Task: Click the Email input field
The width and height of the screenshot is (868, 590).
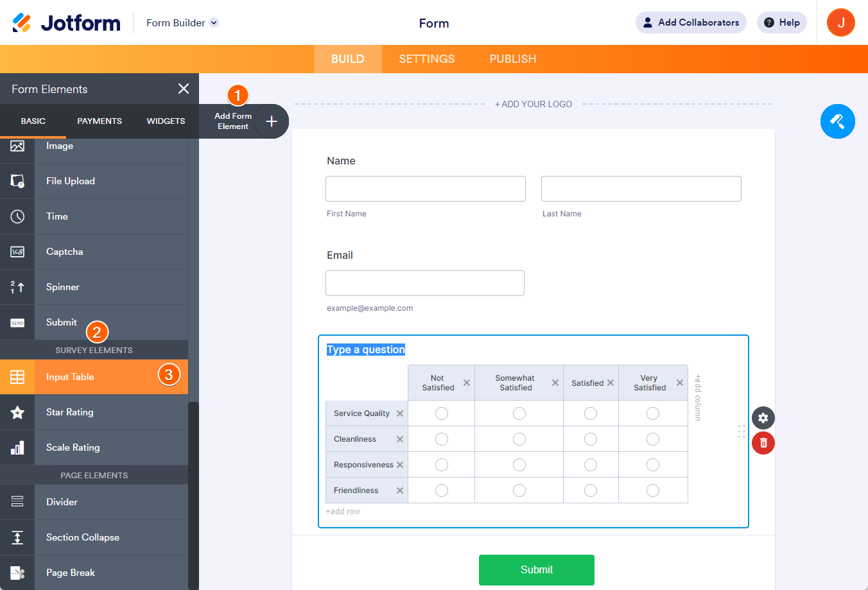Action: [425, 283]
